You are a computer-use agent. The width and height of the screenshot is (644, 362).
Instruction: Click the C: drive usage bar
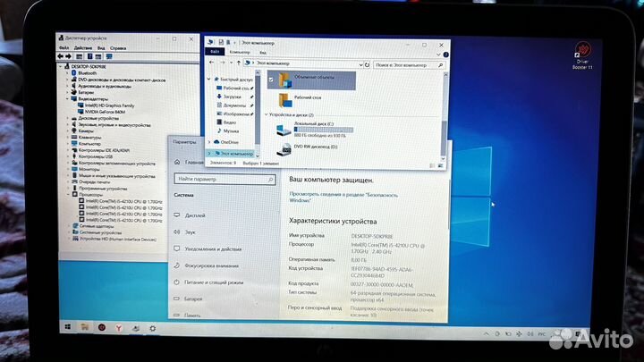(x=323, y=130)
